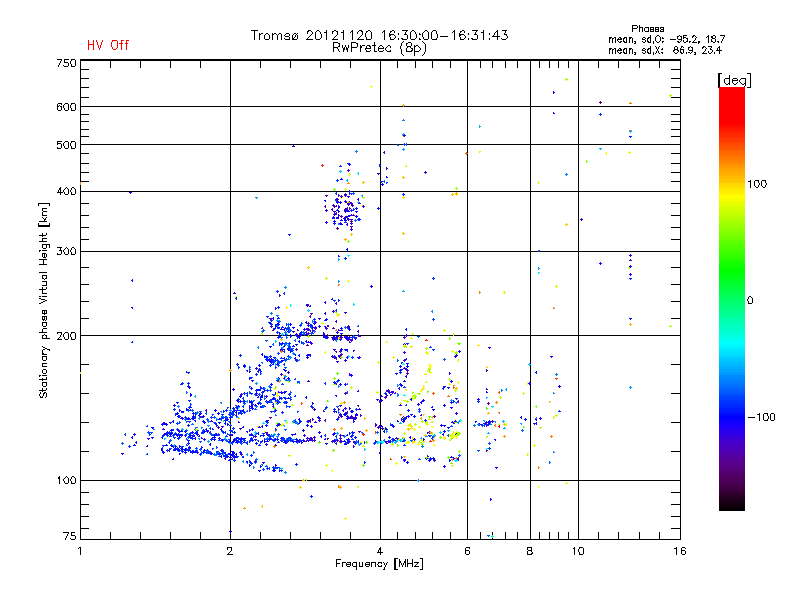Click the x-axis tick label '10'
The height and width of the screenshot is (600, 800).
pos(578,551)
